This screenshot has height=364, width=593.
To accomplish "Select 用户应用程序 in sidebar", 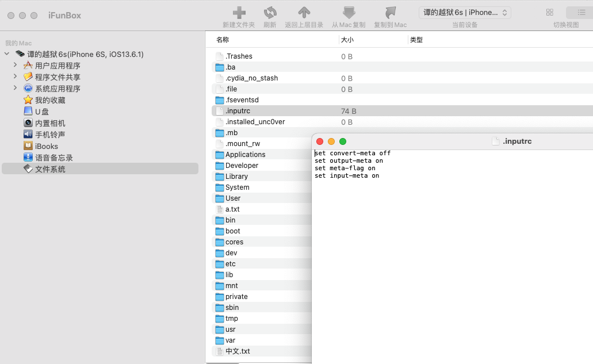I will tap(58, 66).
